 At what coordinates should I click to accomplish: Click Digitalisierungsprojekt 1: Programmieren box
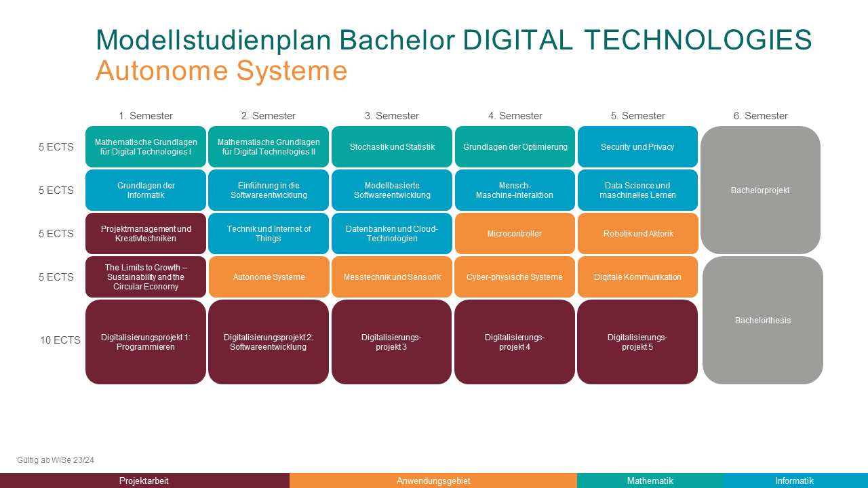(x=146, y=342)
